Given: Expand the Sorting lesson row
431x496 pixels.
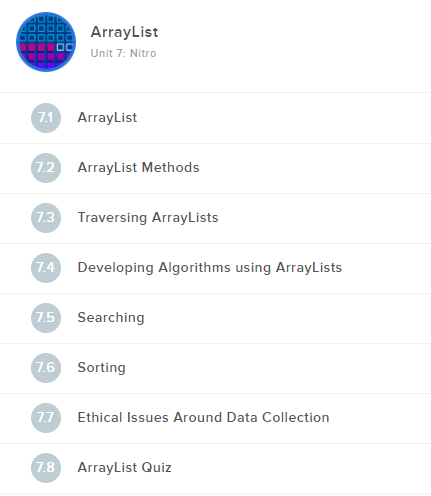Looking at the screenshot, I should point(215,368).
